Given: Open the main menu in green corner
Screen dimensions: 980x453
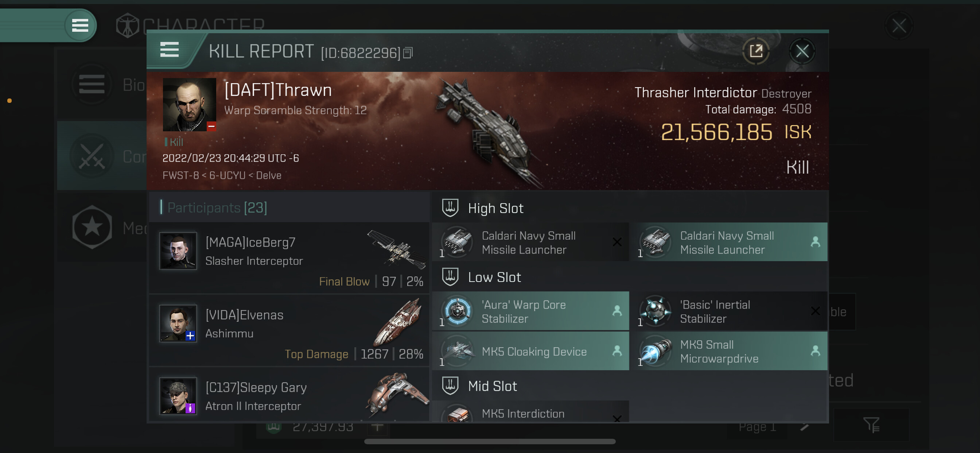Looking at the screenshot, I should point(80,26).
